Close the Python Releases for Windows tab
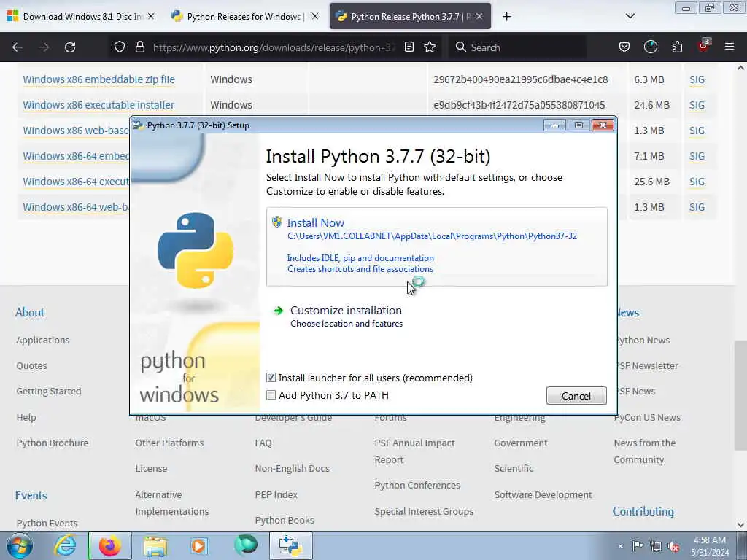 tap(315, 16)
